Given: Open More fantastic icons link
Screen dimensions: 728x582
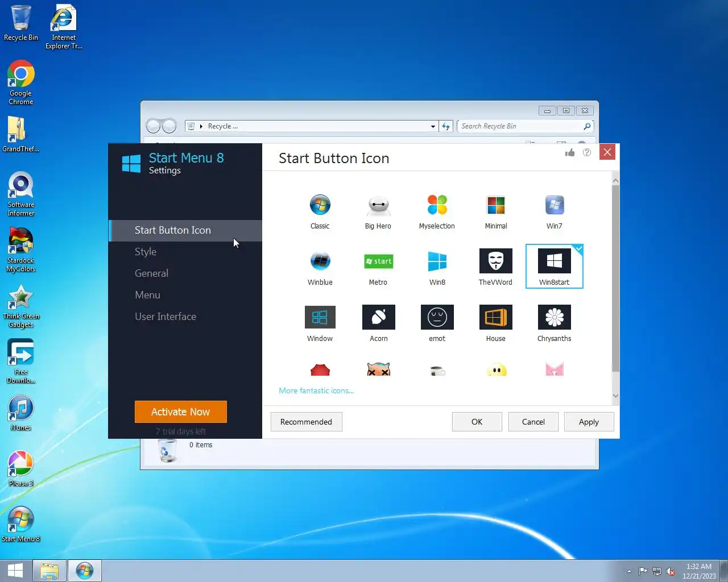Looking at the screenshot, I should tap(316, 390).
